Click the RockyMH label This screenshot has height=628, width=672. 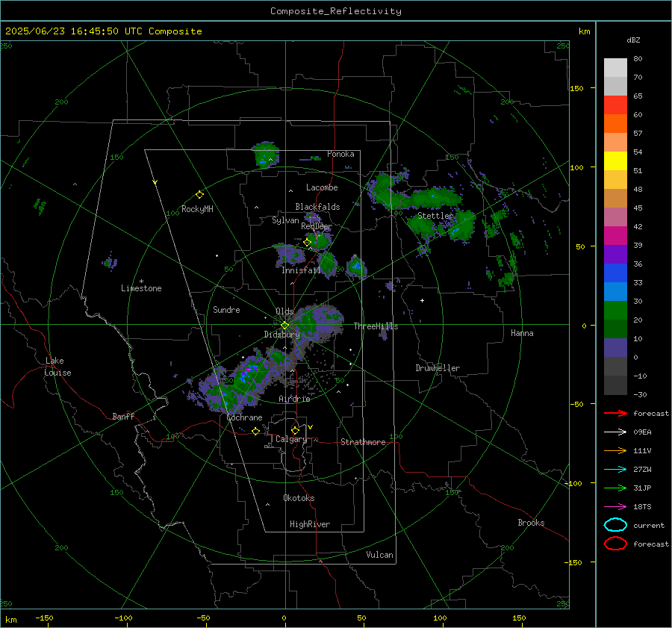(197, 209)
